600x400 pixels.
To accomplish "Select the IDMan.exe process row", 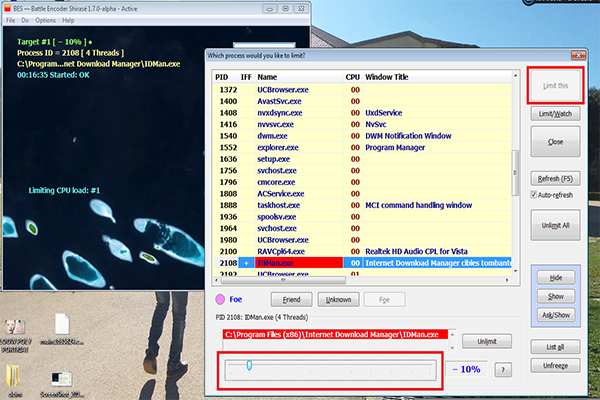I will pos(362,263).
